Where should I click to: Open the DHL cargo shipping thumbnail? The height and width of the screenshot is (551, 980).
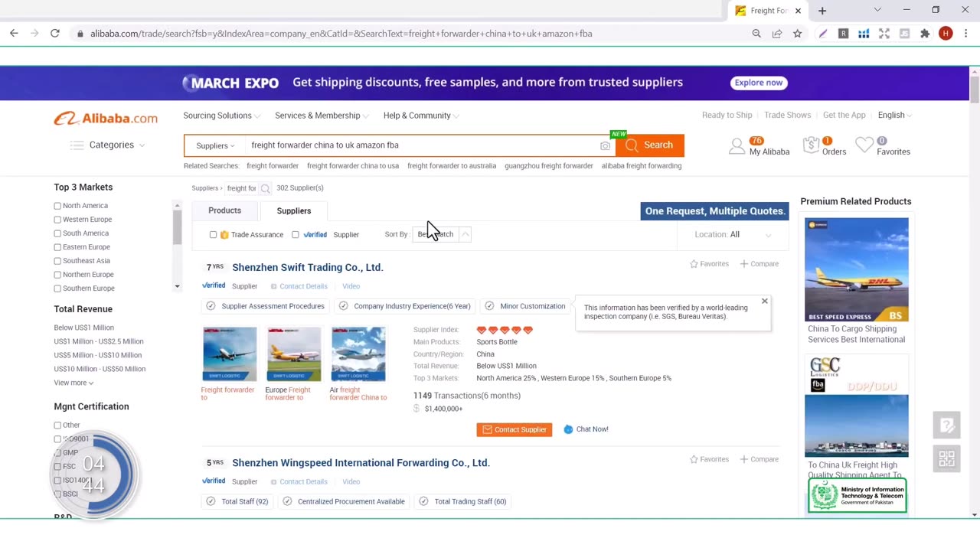tap(856, 269)
